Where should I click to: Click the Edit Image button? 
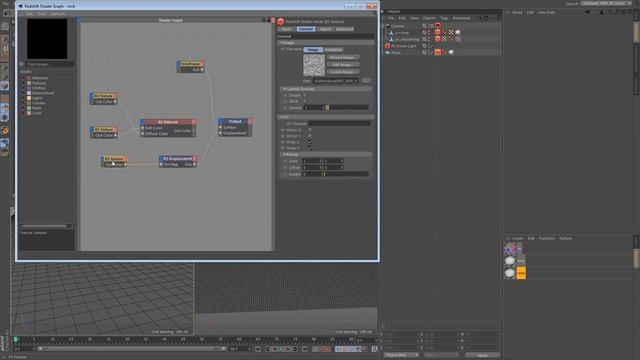coord(343,64)
